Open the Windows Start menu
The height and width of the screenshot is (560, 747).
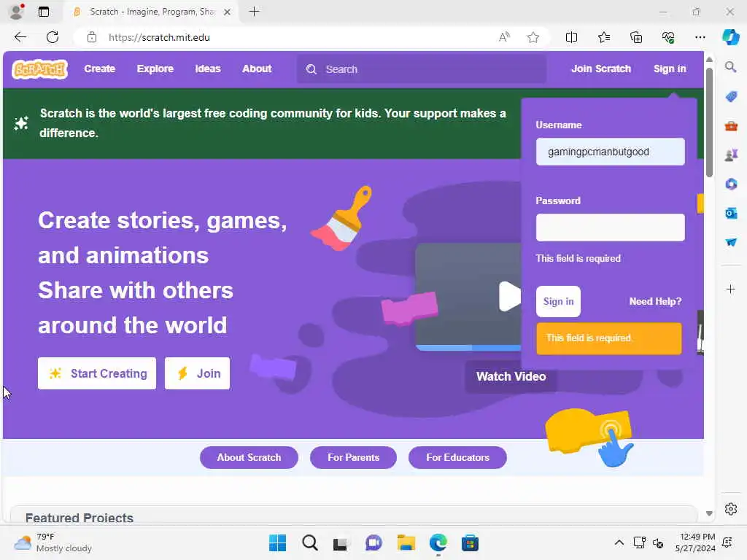click(277, 542)
